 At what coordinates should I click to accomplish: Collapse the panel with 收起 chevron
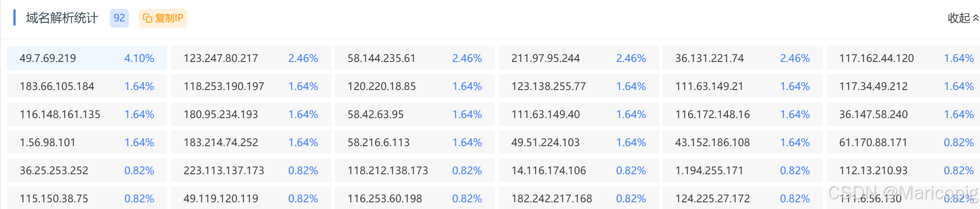pyautogui.click(x=963, y=18)
